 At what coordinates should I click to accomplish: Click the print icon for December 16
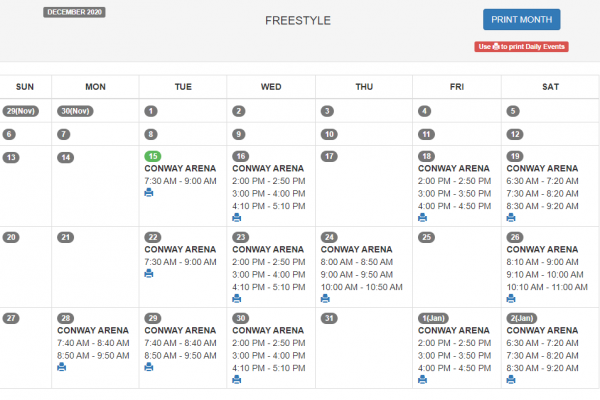237,217
